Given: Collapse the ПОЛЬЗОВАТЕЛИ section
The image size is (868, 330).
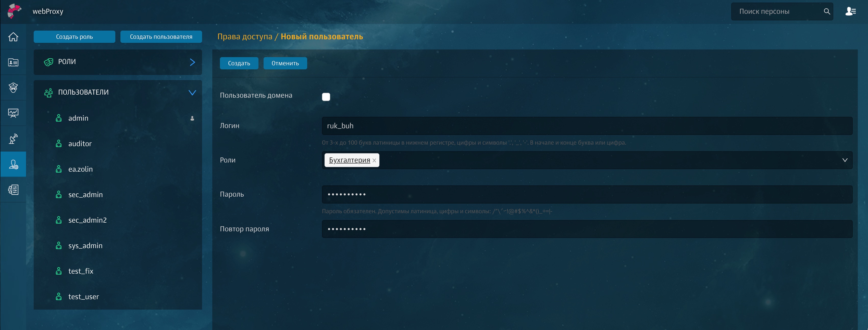Looking at the screenshot, I should point(192,93).
